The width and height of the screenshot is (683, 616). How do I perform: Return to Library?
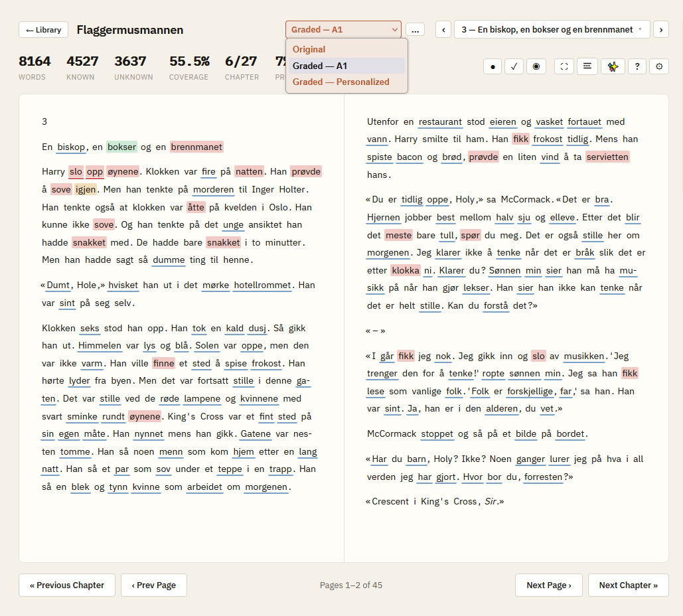(x=44, y=30)
